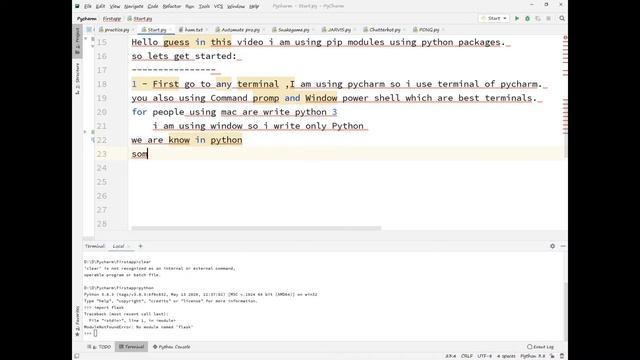Click the 'ModuleNotFoundError' line in terminal

click(x=138, y=327)
